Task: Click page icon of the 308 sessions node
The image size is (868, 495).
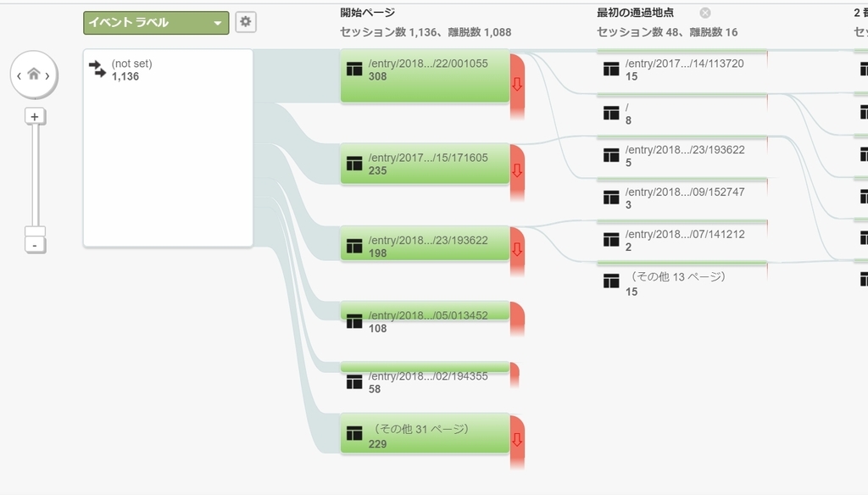Action: [x=354, y=70]
